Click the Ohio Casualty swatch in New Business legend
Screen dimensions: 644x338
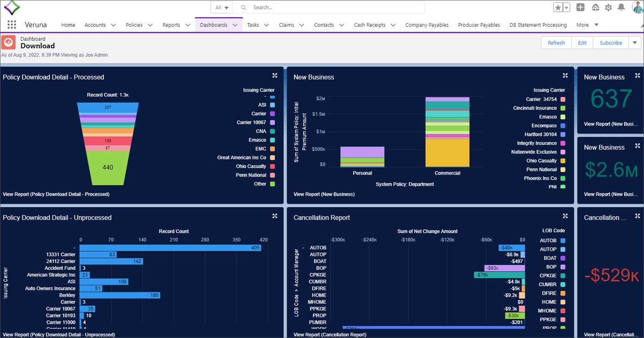pyautogui.click(x=563, y=161)
